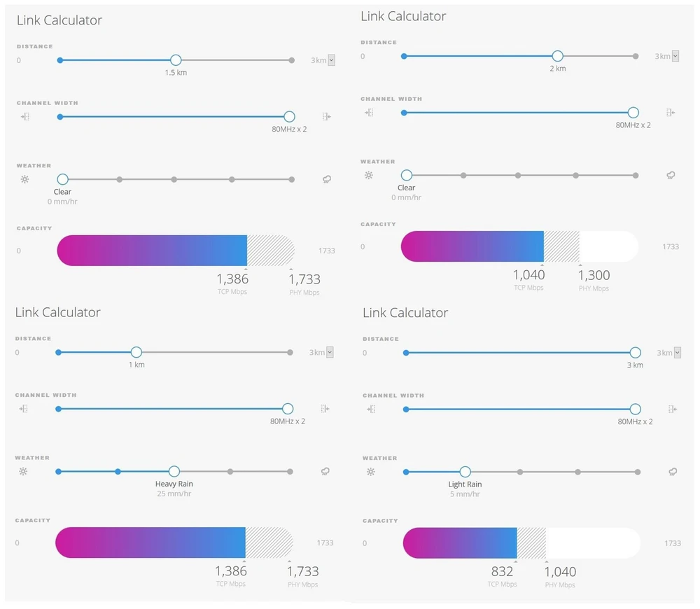The height and width of the screenshot is (609, 700).
Task: Select the rain cloud icon in Light Rain calculator
Action: [x=672, y=472]
